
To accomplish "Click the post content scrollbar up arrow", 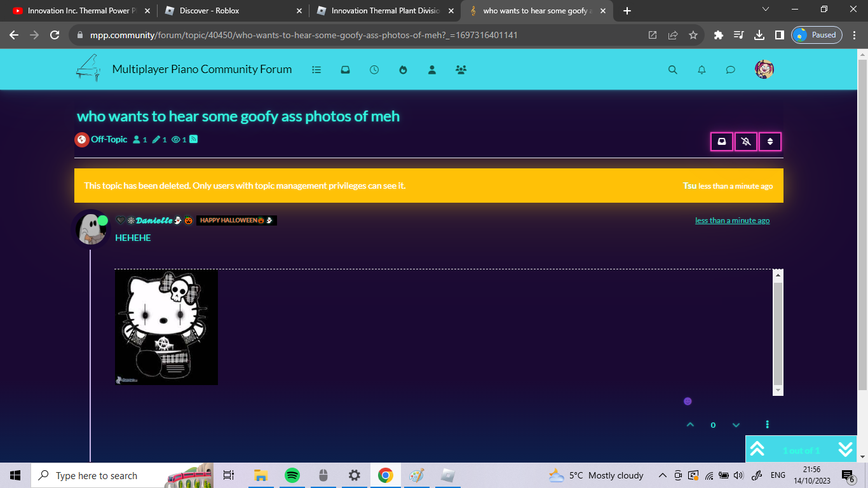I will pyautogui.click(x=778, y=275).
